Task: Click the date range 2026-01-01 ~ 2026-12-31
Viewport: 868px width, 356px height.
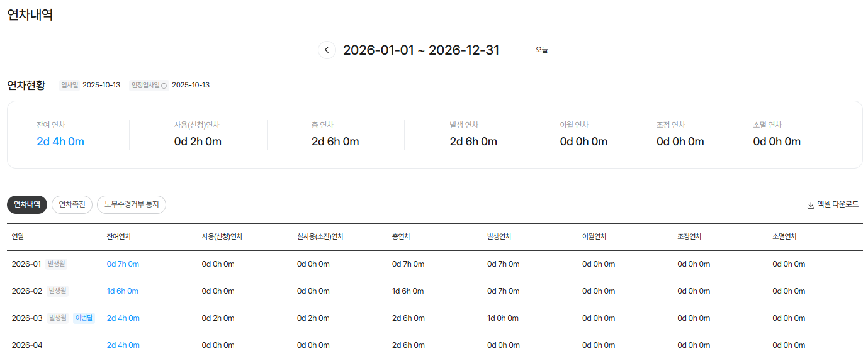Action: 420,50
